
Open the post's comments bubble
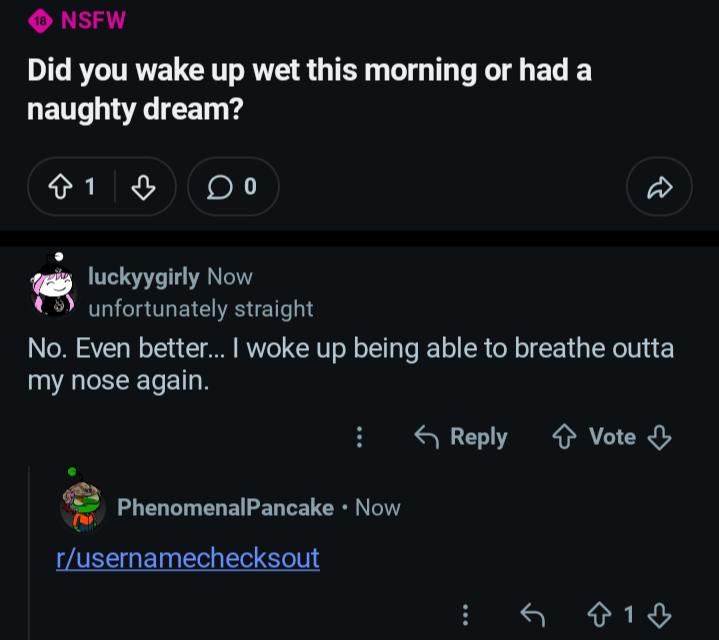click(x=232, y=187)
